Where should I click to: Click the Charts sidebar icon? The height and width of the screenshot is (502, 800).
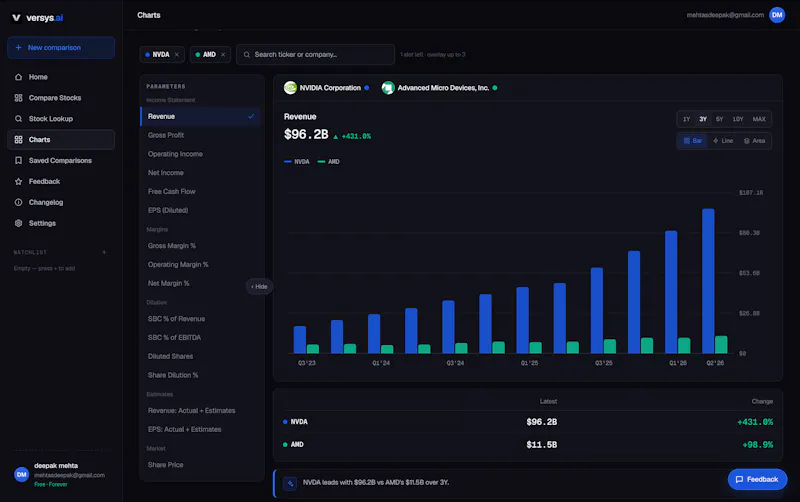point(18,140)
